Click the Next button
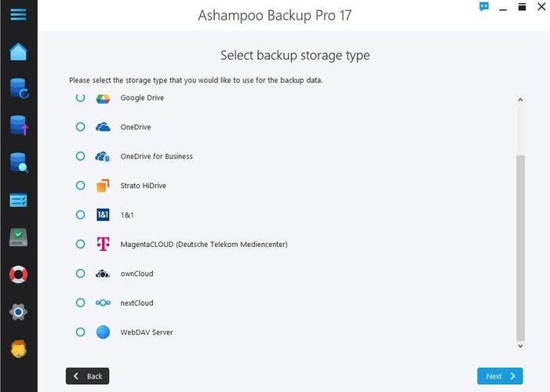The height and width of the screenshot is (392, 550). 500,376
